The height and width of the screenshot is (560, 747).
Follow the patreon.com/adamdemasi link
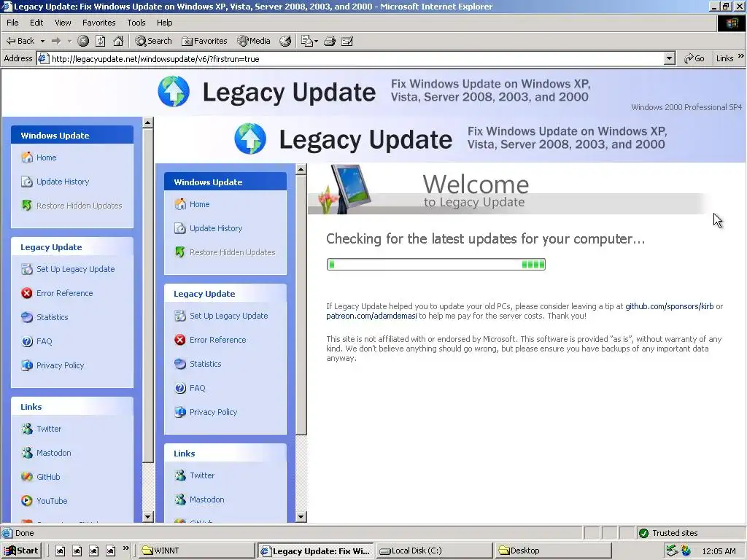[x=371, y=316]
